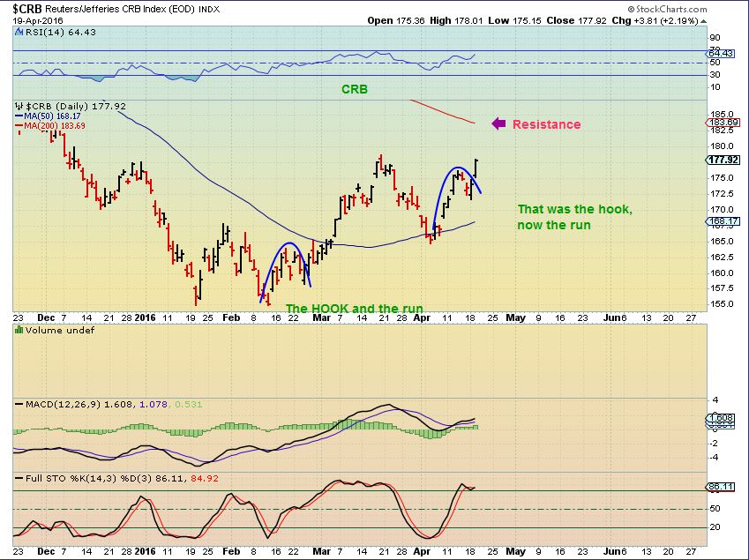
Task: Click the boxed 64.43 RSI value tag
Action: click(721, 54)
